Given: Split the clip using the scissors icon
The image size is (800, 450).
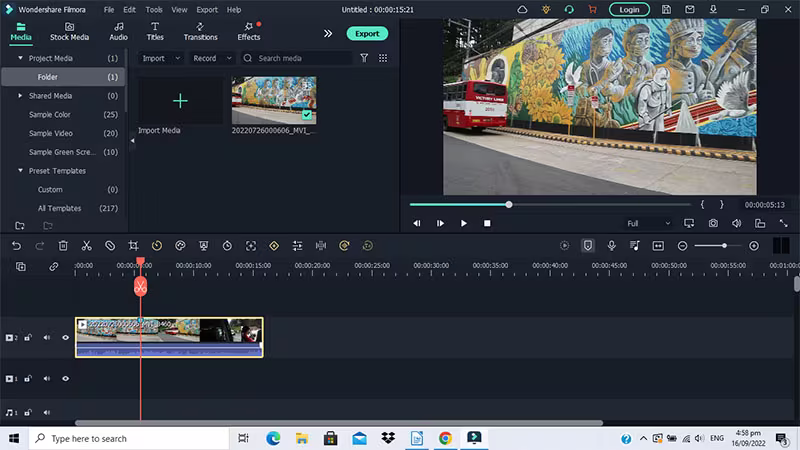Looking at the screenshot, I should click(87, 246).
